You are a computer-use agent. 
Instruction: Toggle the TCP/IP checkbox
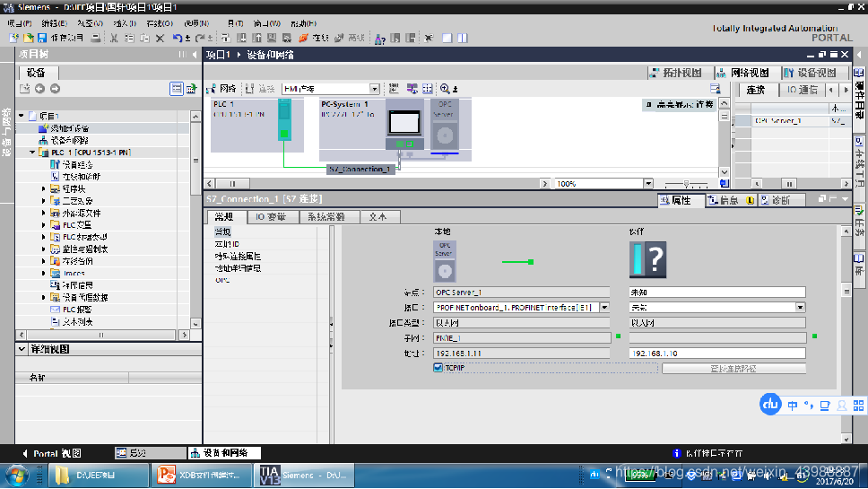(x=438, y=368)
